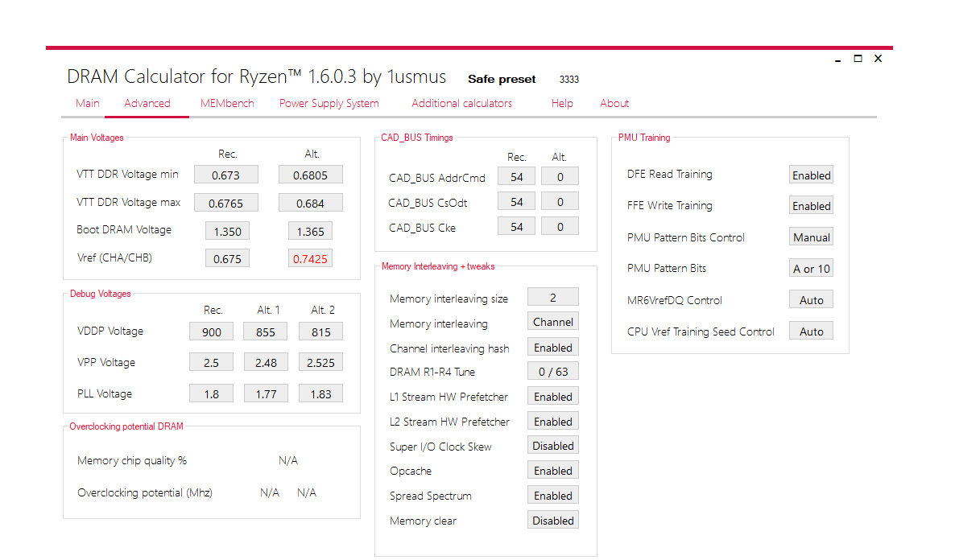Click Memory clear Disabled value
Viewport: 955px width, 560px height.
point(553,521)
